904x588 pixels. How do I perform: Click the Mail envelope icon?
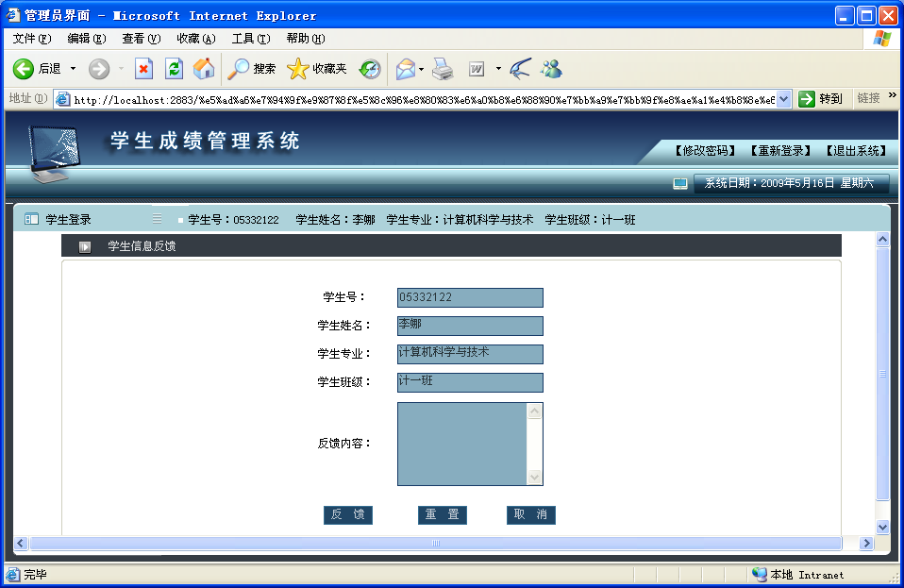pyautogui.click(x=406, y=69)
